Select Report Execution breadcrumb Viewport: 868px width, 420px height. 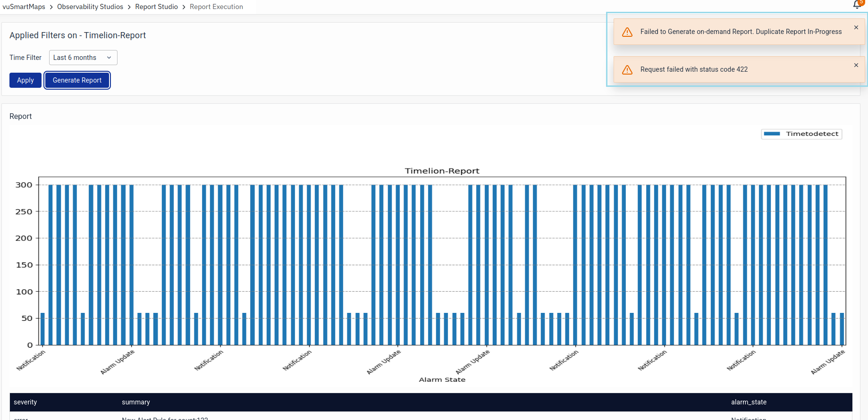[216, 7]
